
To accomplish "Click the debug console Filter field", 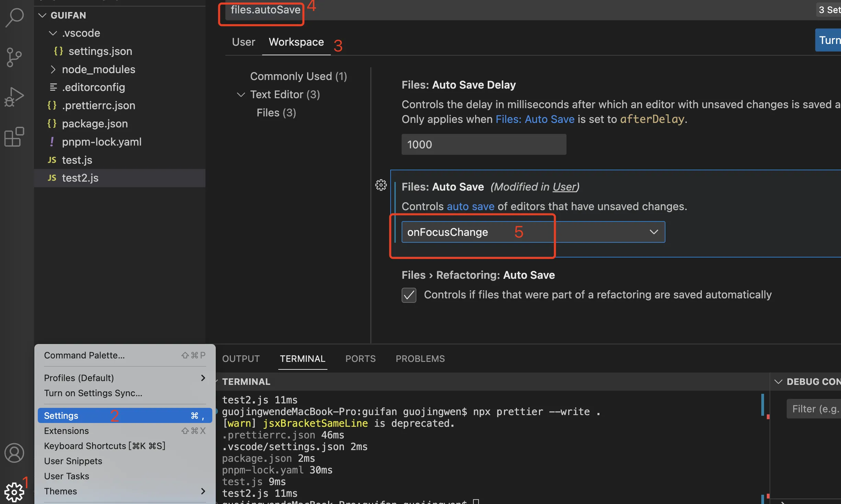I will click(814, 409).
